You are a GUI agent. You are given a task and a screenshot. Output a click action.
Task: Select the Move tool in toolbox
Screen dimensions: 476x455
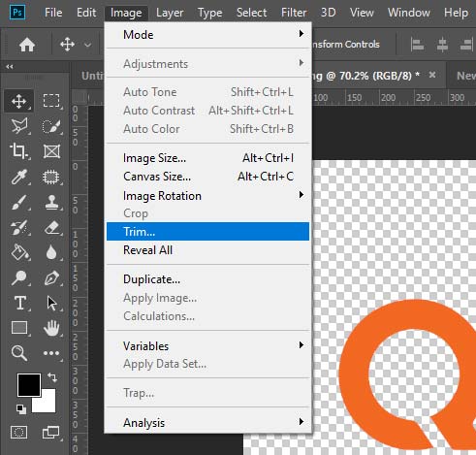tap(18, 101)
